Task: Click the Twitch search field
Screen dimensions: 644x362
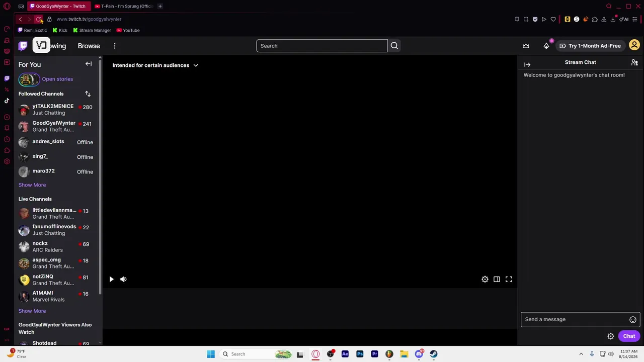Action: click(321, 46)
